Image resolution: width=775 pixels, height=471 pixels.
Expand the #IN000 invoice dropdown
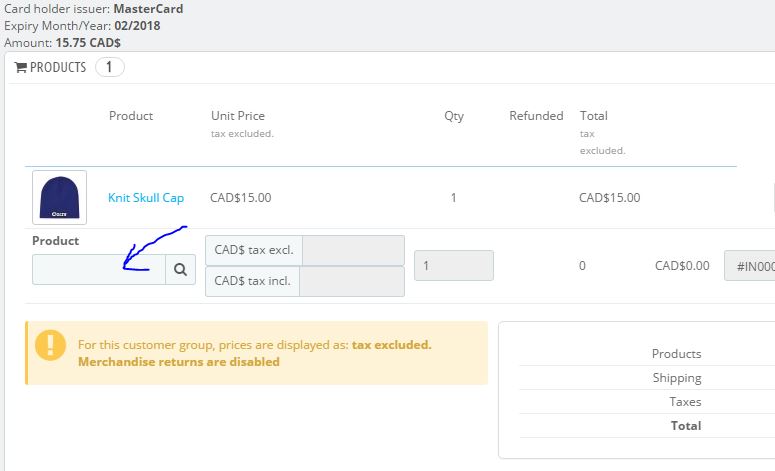[748, 266]
